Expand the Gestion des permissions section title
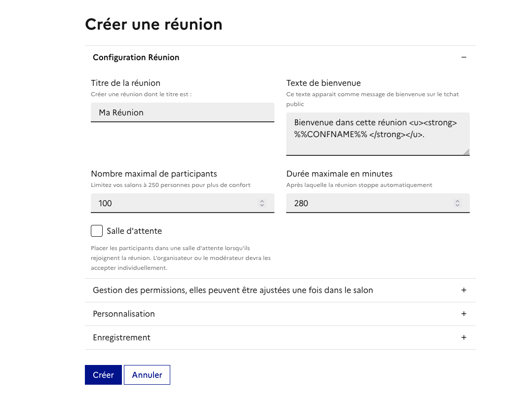 pyautogui.click(x=232, y=290)
